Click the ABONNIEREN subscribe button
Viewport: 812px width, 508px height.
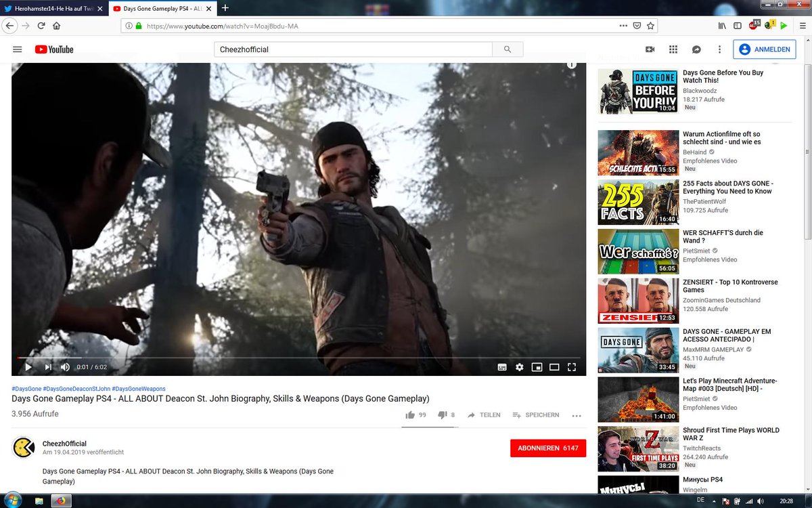tap(548, 448)
